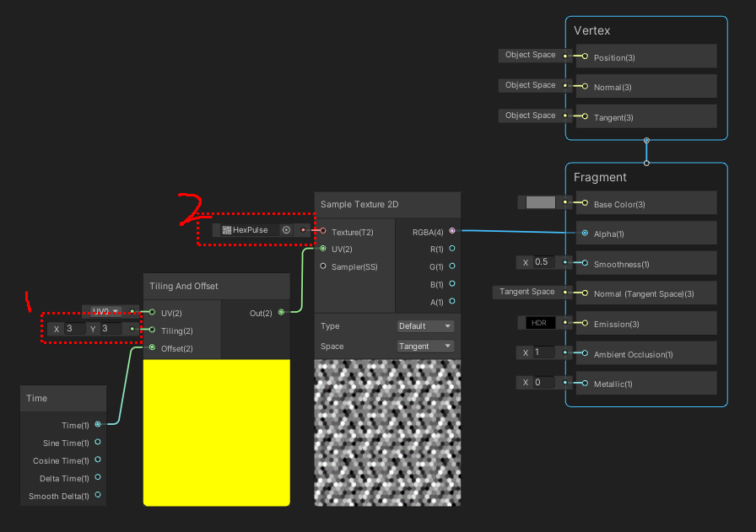Click the Object Space label beside Tangent(3)
The width and height of the screenshot is (756, 532).
pos(531,116)
